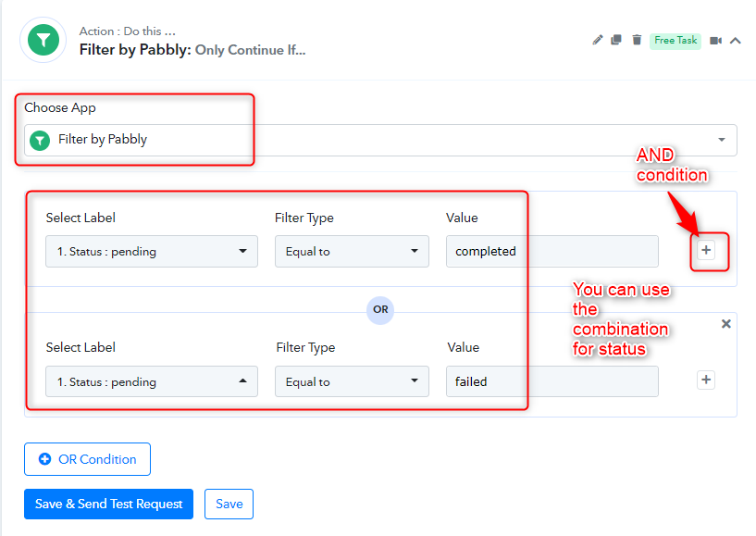Click the green Filter by Pabbly logo
This screenshot has height=536, width=756.
tap(43, 40)
